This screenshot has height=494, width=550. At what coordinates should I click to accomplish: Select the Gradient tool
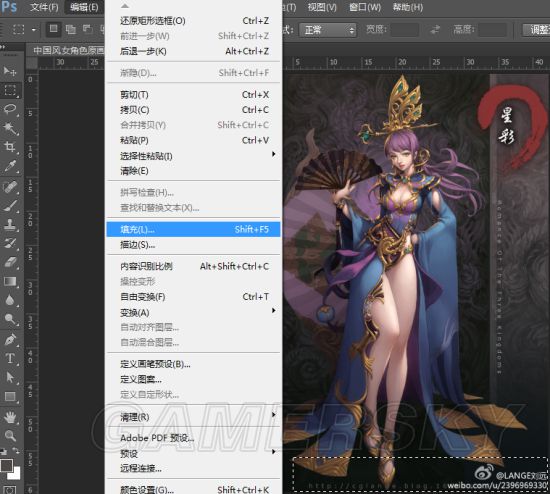[x=10, y=281]
